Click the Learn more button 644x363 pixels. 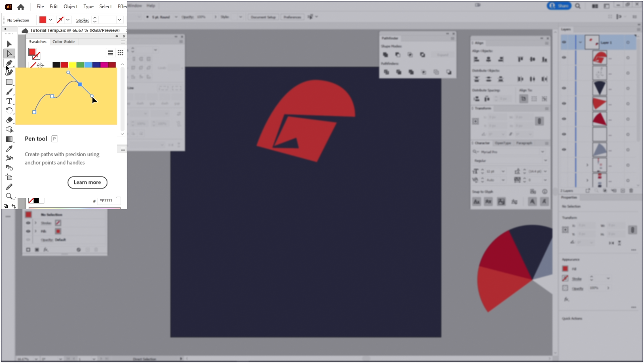[x=87, y=182]
